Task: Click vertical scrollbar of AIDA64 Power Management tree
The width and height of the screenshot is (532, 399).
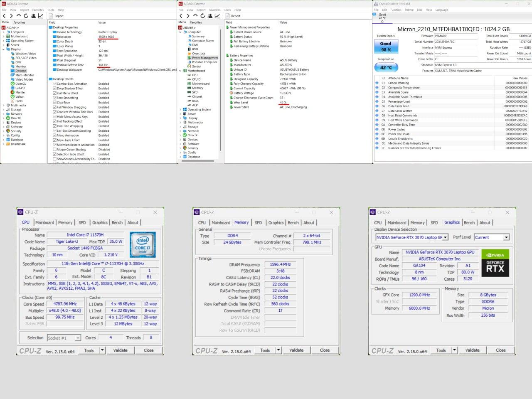Action: [x=220, y=89]
